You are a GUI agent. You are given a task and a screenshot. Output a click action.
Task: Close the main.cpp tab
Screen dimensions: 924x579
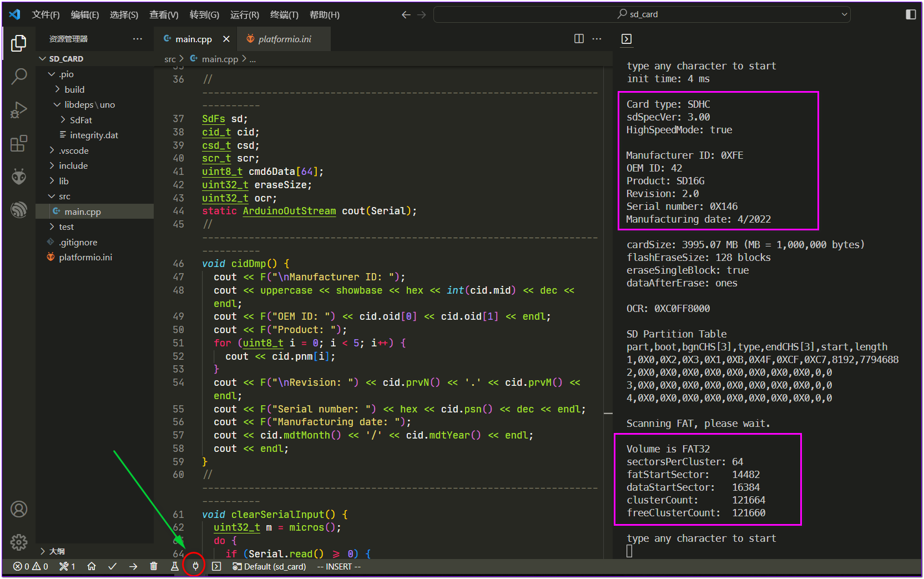[x=226, y=39]
